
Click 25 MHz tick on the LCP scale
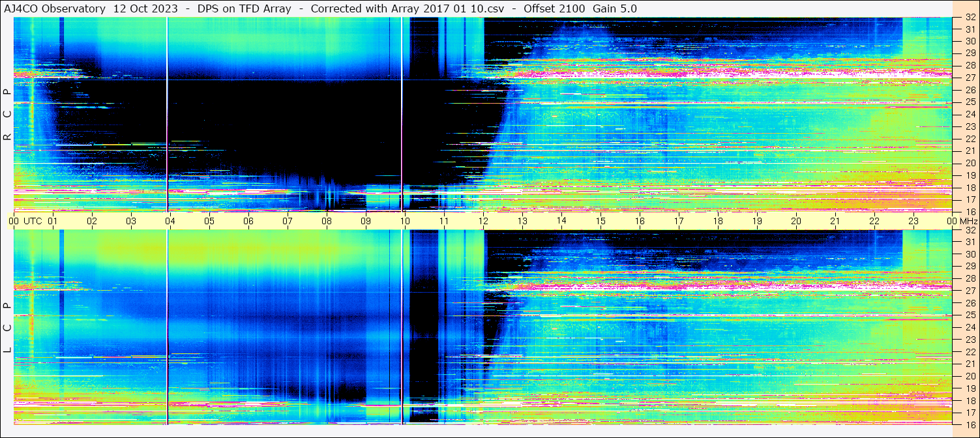tap(970, 315)
